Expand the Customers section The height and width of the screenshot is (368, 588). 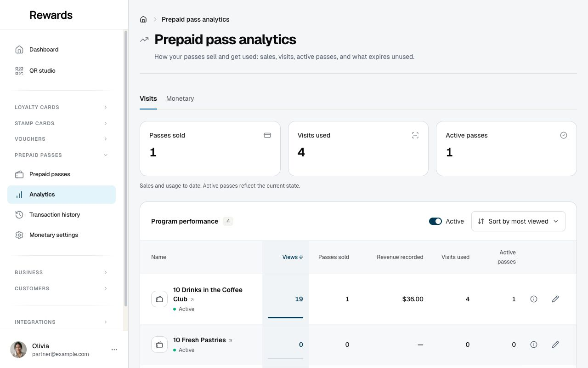62,288
